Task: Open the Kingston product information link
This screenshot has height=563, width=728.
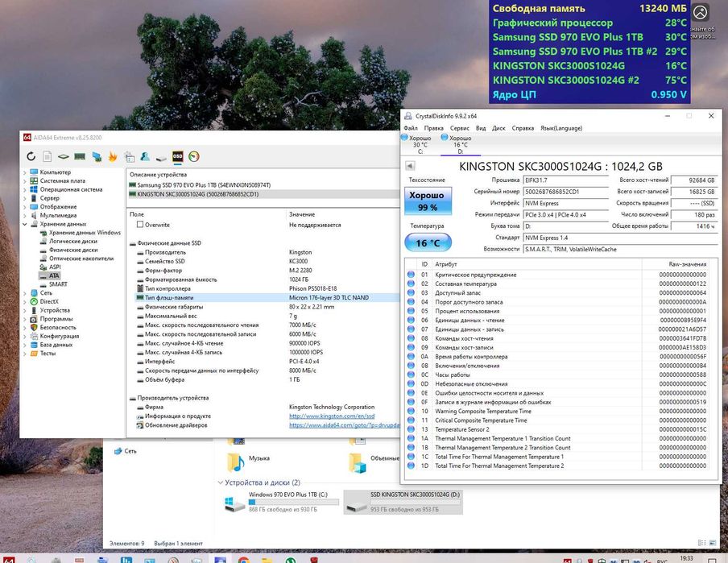Action: pyautogui.click(x=332, y=416)
